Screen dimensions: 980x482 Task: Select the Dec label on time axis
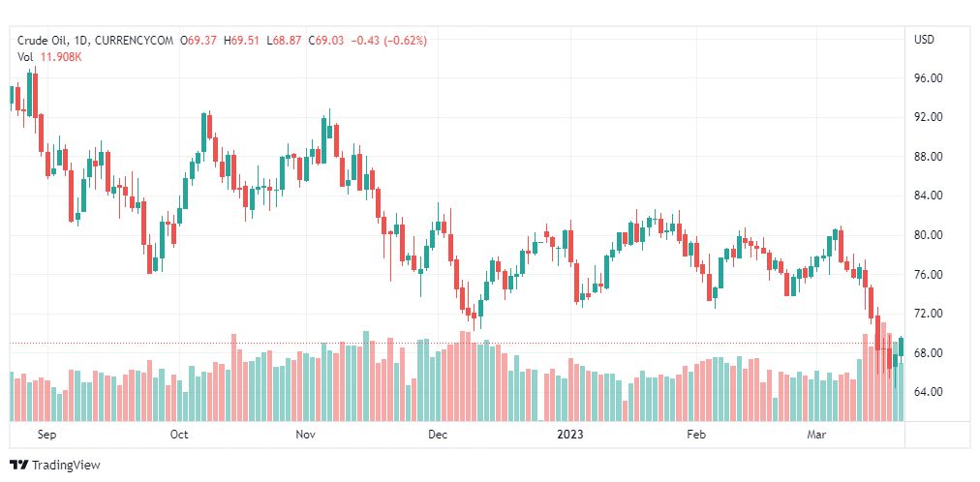coord(438,436)
